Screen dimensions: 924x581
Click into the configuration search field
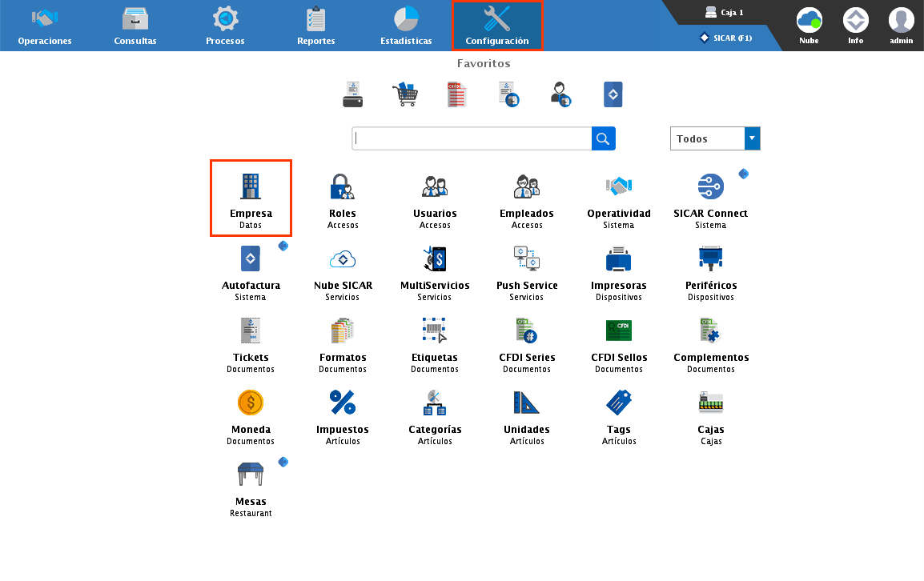click(472, 138)
